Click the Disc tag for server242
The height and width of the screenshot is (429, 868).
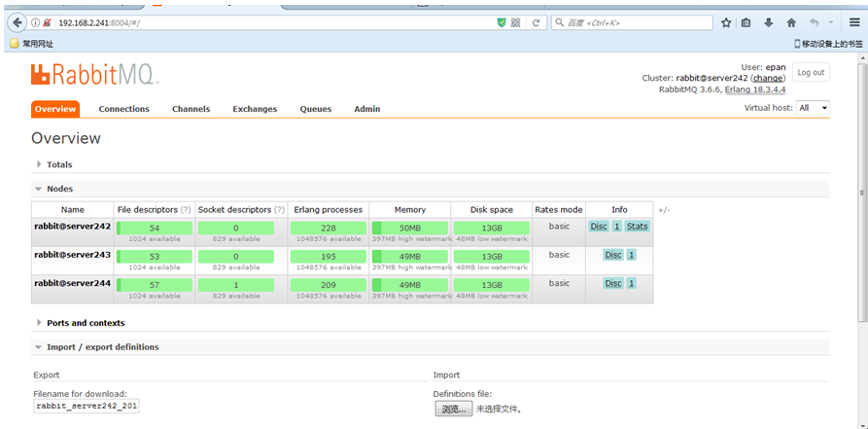(x=599, y=227)
